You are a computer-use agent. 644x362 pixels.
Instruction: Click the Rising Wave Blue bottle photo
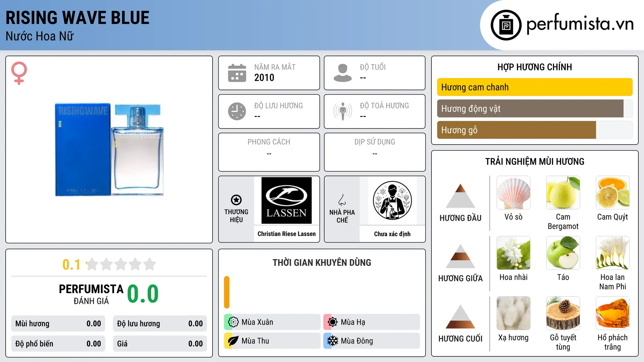coord(109,150)
